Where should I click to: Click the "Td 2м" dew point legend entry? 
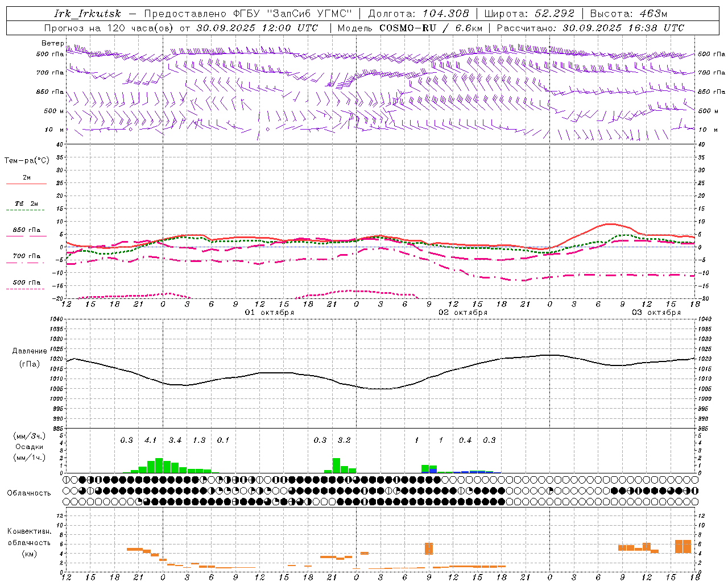tap(27, 203)
